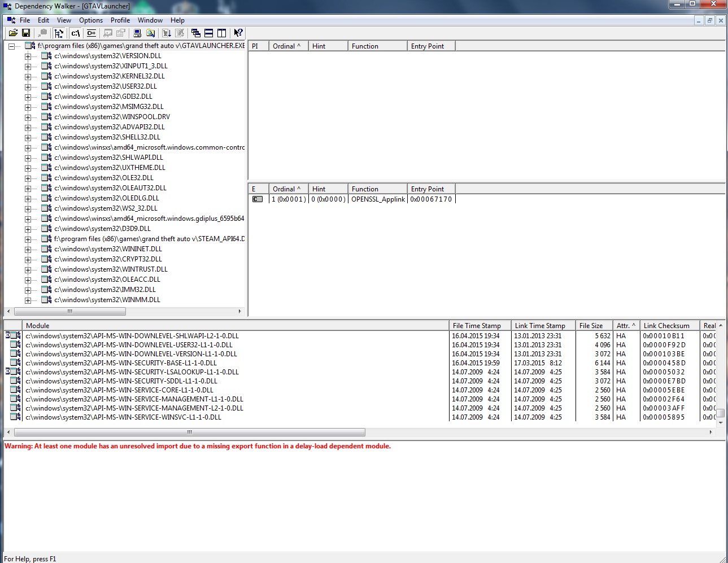Open System Information from the toolbar
The image size is (728, 563).
(x=137, y=33)
